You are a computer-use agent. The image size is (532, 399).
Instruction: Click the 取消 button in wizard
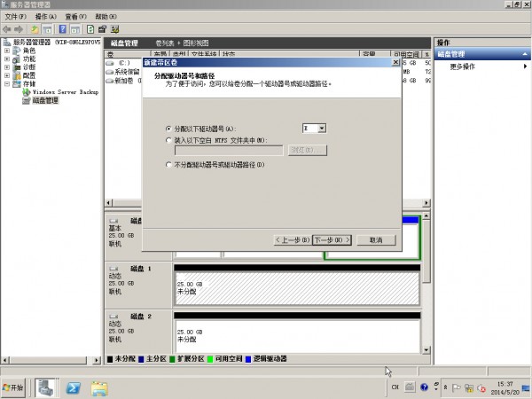(x=376, y=239)
